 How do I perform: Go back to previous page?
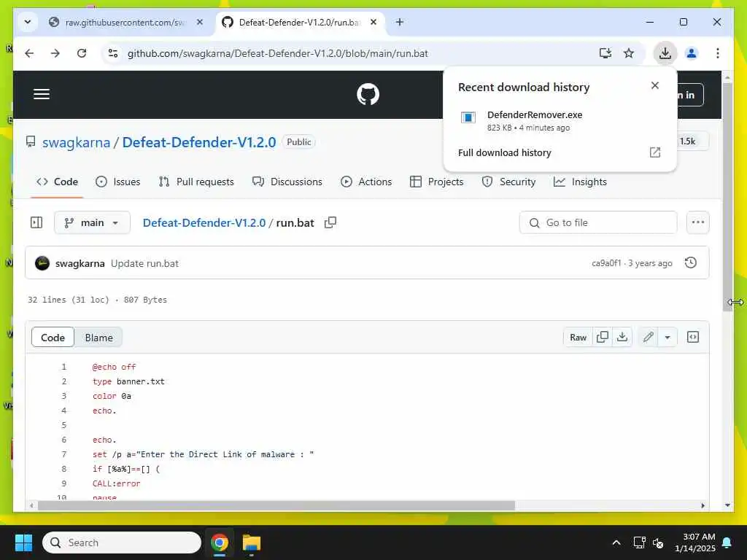coord(29,53)
